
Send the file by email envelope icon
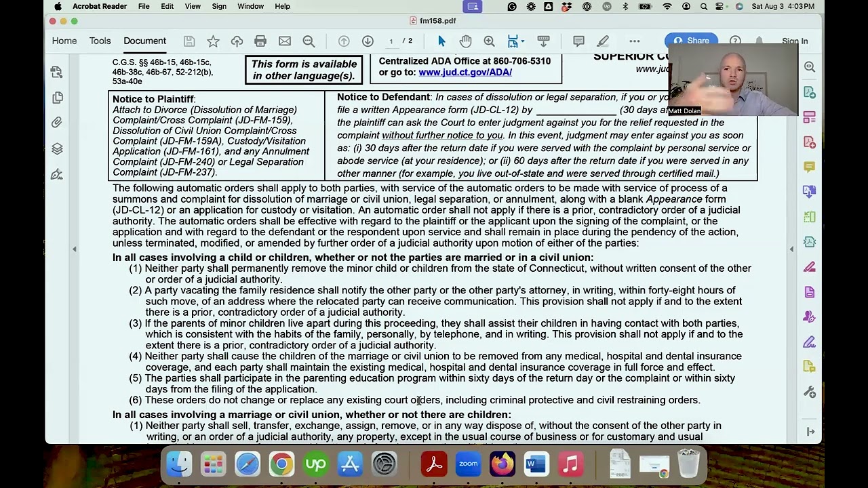[285, 41]
